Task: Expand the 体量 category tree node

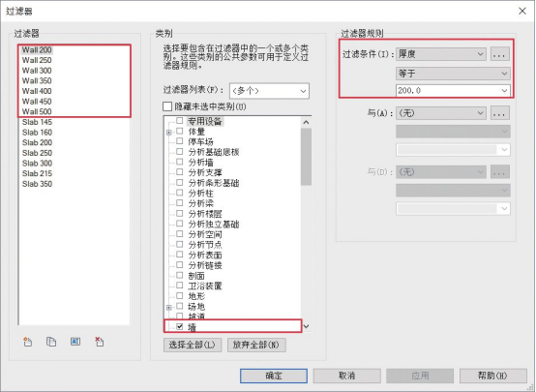Action: point(169,133)
